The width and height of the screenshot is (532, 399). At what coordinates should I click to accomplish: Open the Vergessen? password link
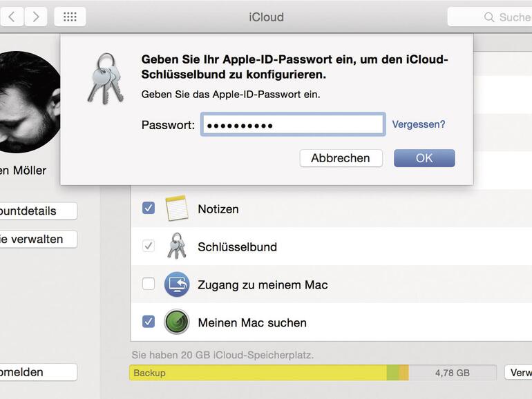click(x=419, y=124)
